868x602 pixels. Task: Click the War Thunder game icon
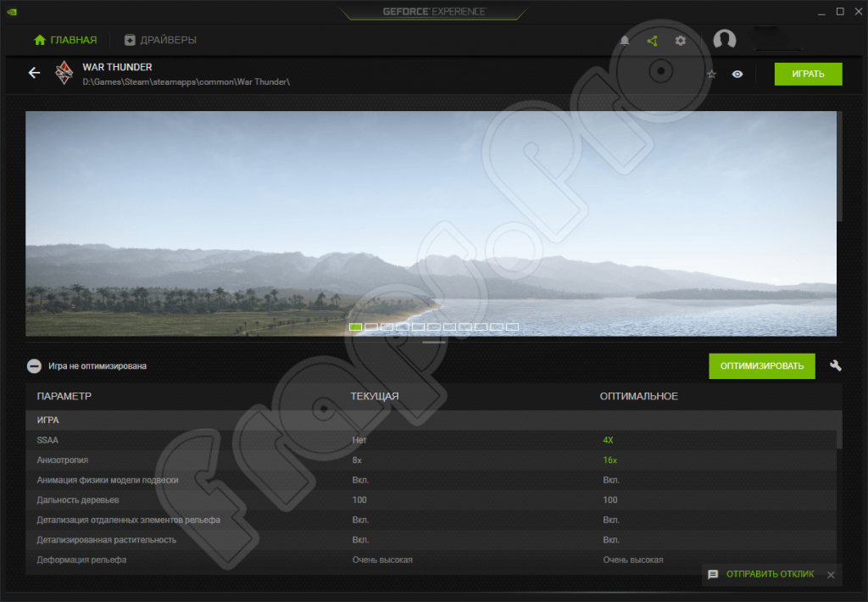pyautogui.click(x=64, y=74)
